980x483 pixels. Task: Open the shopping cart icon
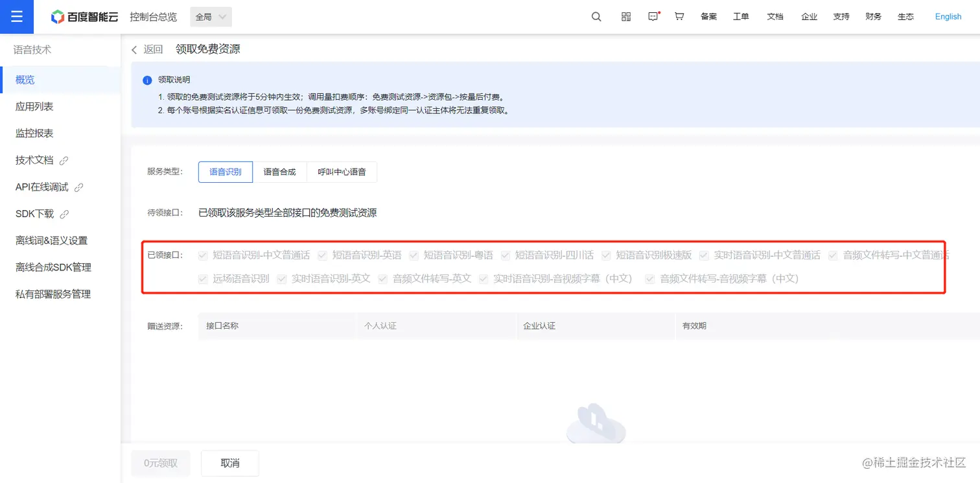pos(679,17)
